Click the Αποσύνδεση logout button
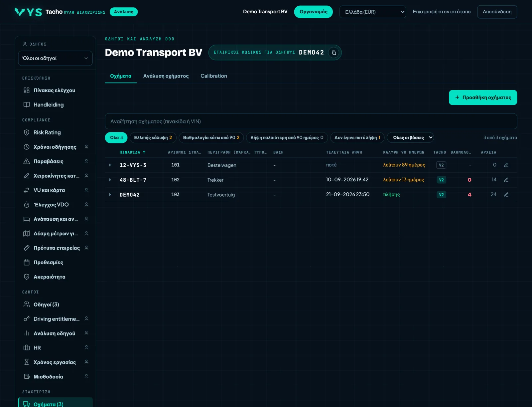The height and width of the screenshot is (407, 532). tap(497, 12)
